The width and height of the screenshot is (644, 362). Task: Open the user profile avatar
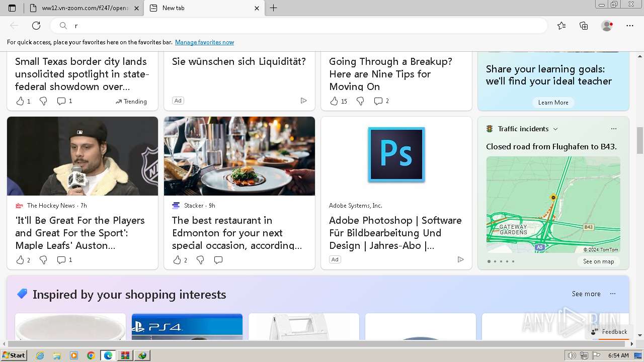click(x=607, y=26)
